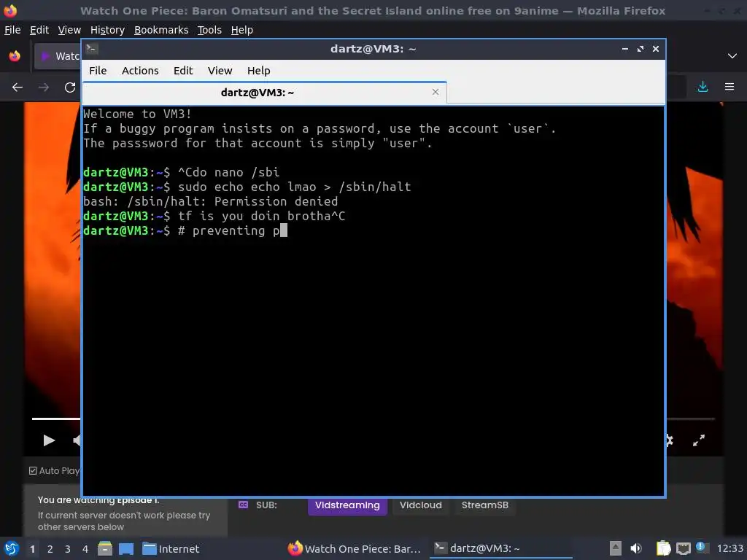Open Firefox Bookmarks menu
Image resolution: width=747 pixels, height=560 pixels.
[161, 30]
